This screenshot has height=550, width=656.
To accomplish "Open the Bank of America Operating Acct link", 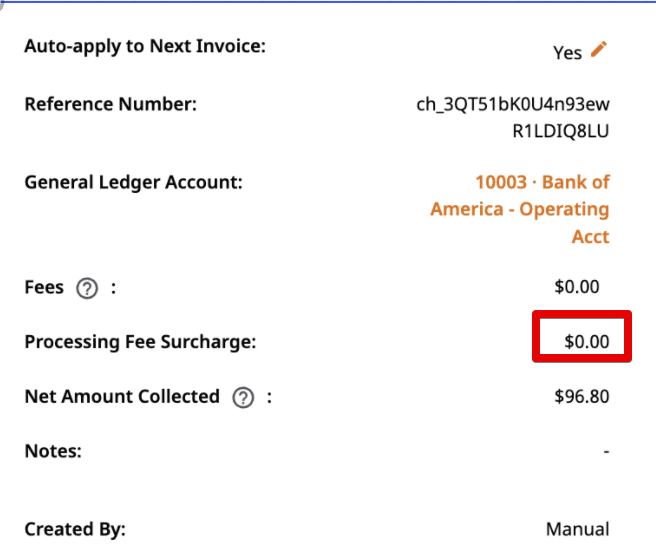I will (520, 209).
